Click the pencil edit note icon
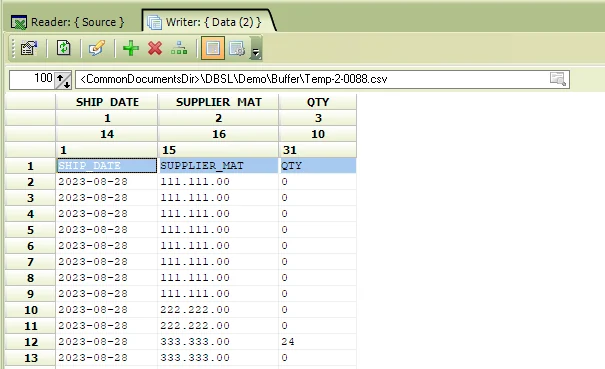Image resolution: width=605 pixels, height=369 pixels. 96,48
